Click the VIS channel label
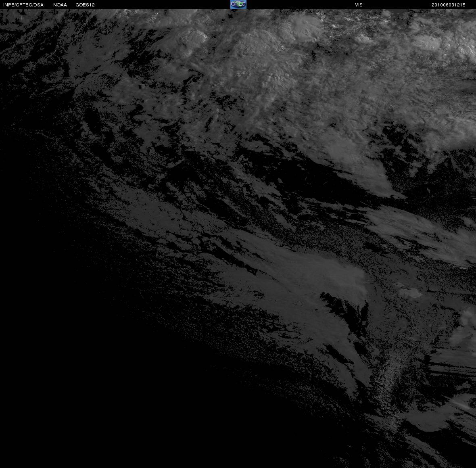 (x=359, y=5)
